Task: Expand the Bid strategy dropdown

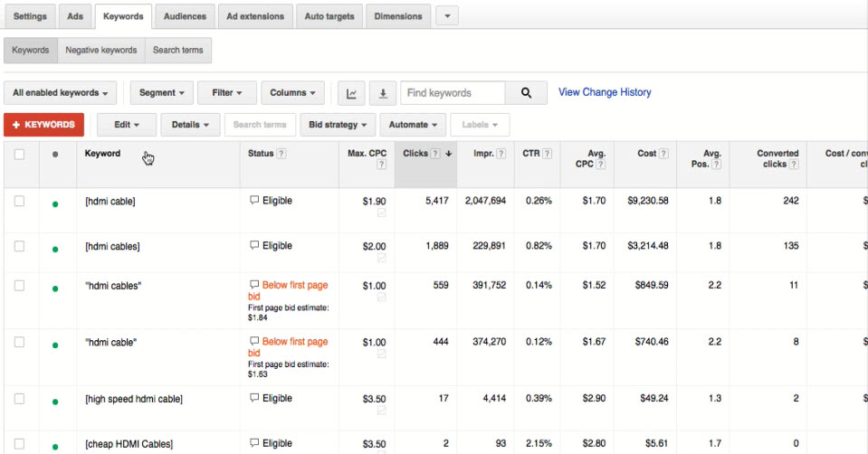Action: [338, 125]
